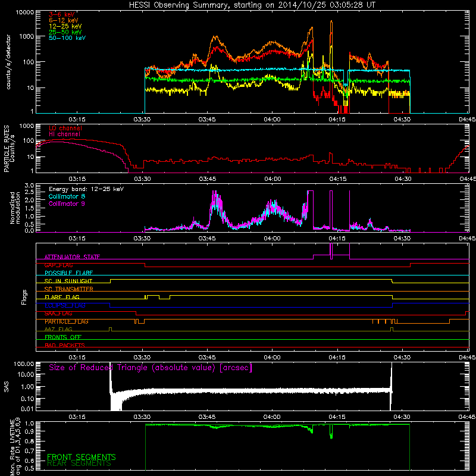Pick the cyan 50-100 keV legend label
Viewport: 476px width, 476px height.
(x=67, y=37)
